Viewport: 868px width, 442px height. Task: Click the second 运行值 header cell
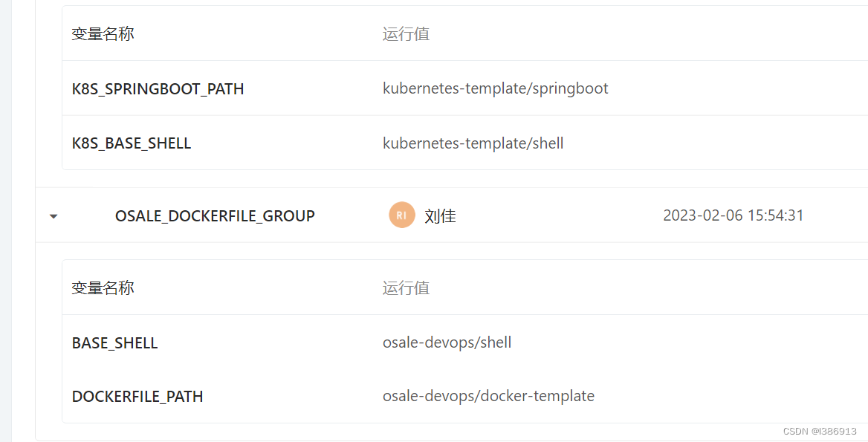[406, 287]
